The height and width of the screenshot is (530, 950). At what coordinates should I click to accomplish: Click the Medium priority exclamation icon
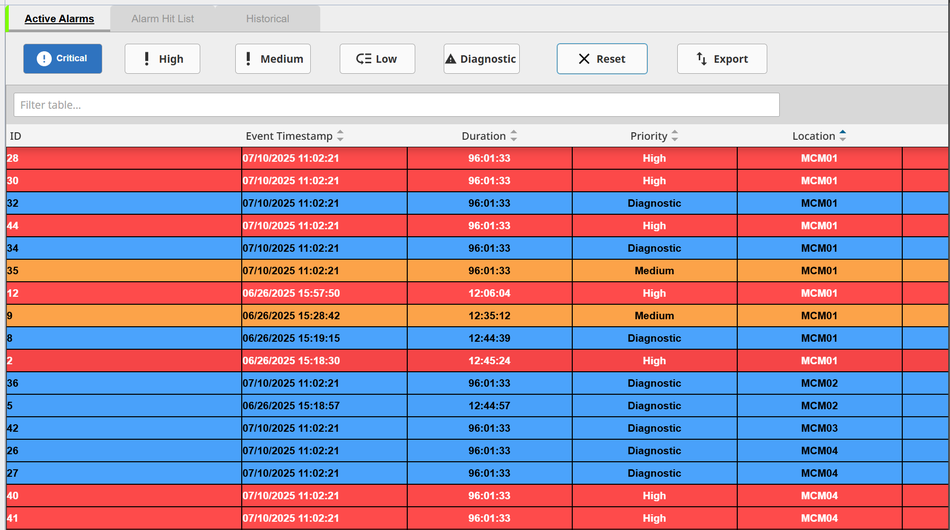point(249,59)
